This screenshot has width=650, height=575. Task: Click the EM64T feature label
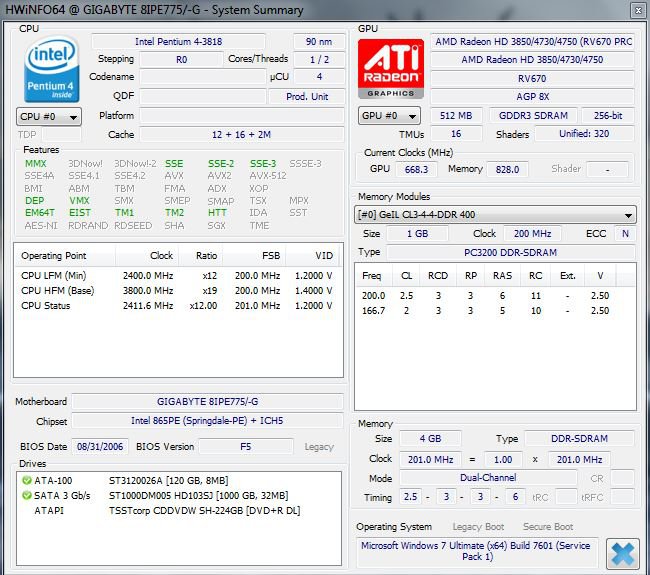click(x=39, y=213)
